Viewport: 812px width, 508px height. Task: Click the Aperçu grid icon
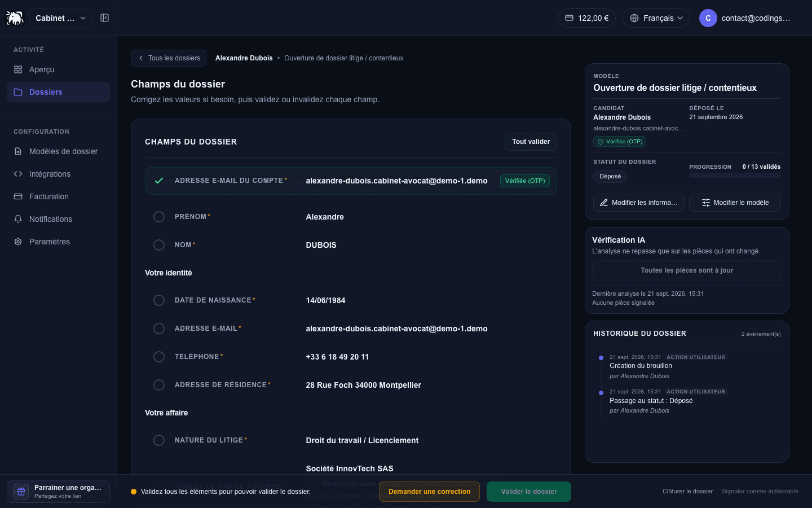18,69
